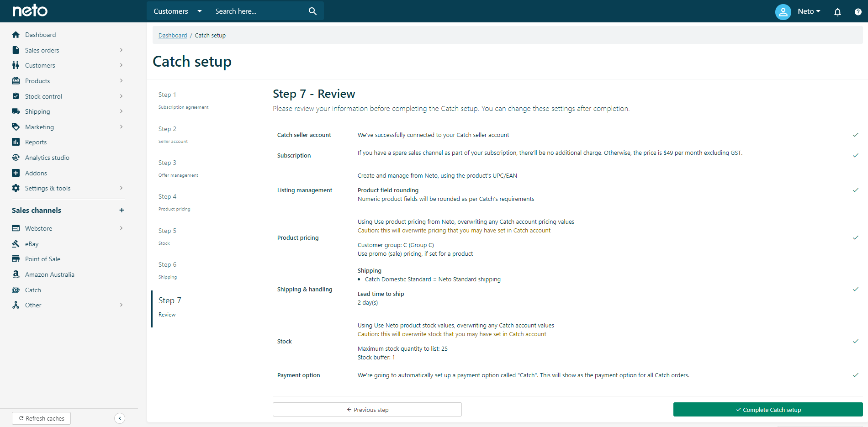Open Amazon Australia channel
Image resolution: width=868 pixels, height=427 pixels.
50,274
